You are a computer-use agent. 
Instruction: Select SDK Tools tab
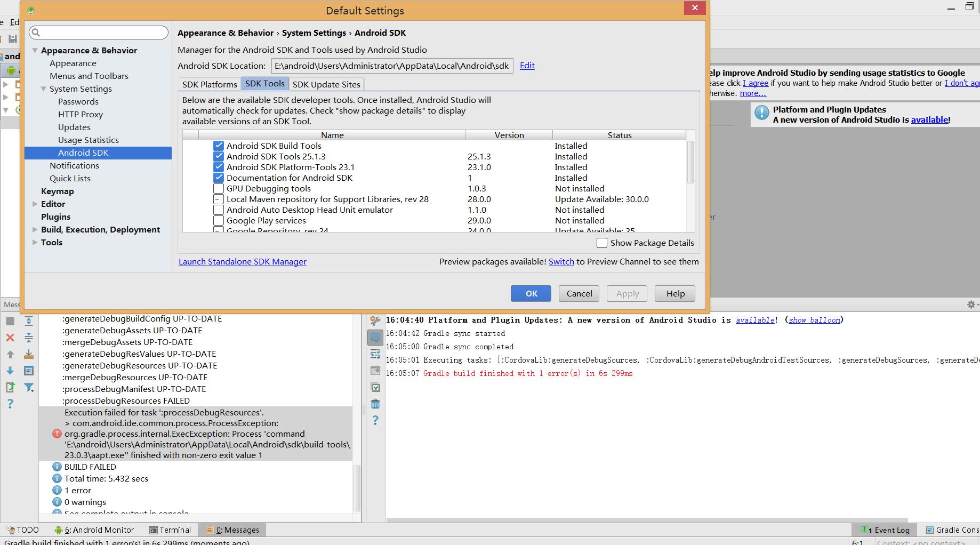tap(265, 83)
